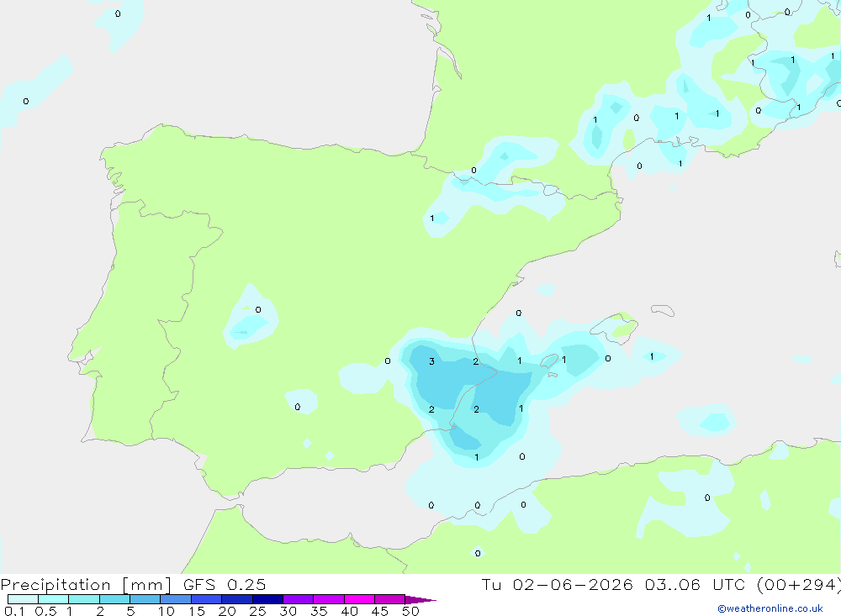Select the 5–10 mm legend color swatch

(145, 599)
